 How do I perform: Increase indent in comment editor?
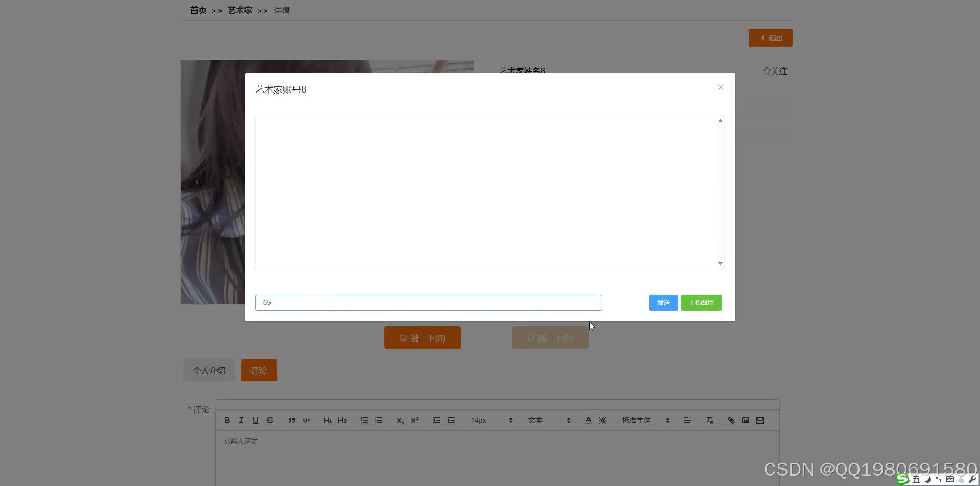pyautogui.click(x=451, y=420)
